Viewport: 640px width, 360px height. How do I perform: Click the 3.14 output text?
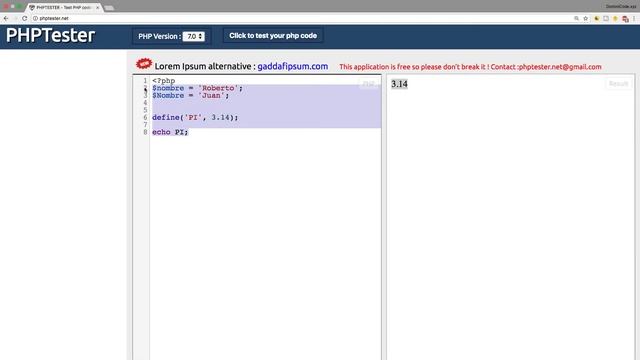399,84
